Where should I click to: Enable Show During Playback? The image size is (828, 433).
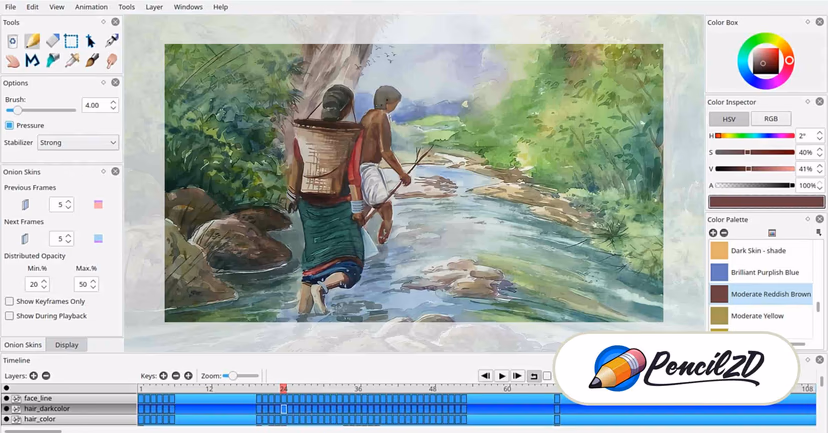[10, 316]
